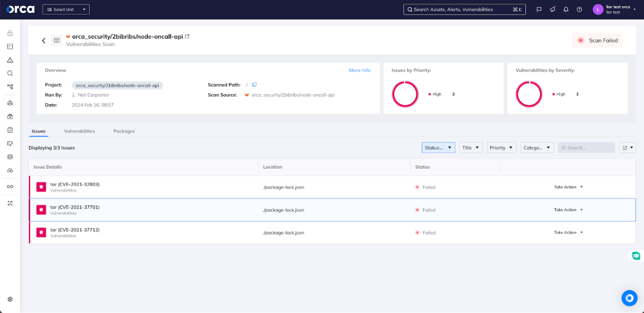Click the More Info link
644x313 pixels.
pos(360,70)
